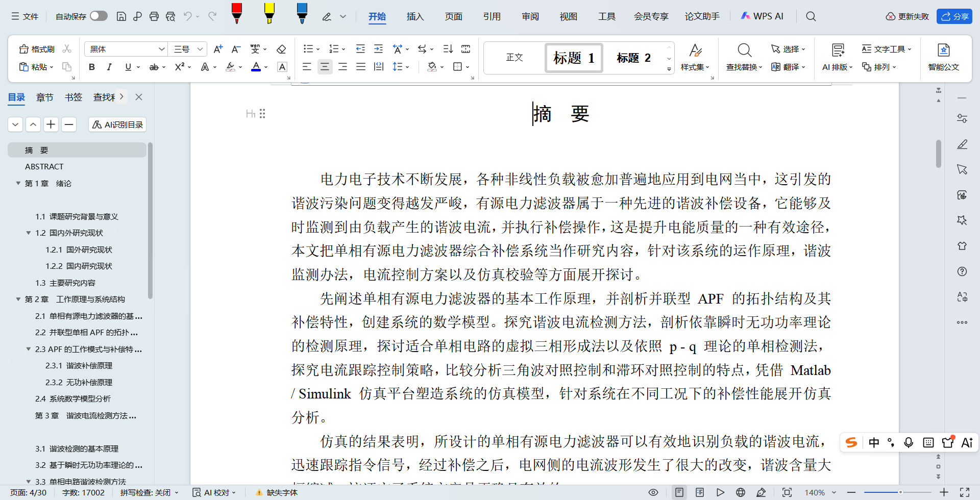Open the 智能公文 tool
Screen dimensions: 980x500
tap(943, 57)
